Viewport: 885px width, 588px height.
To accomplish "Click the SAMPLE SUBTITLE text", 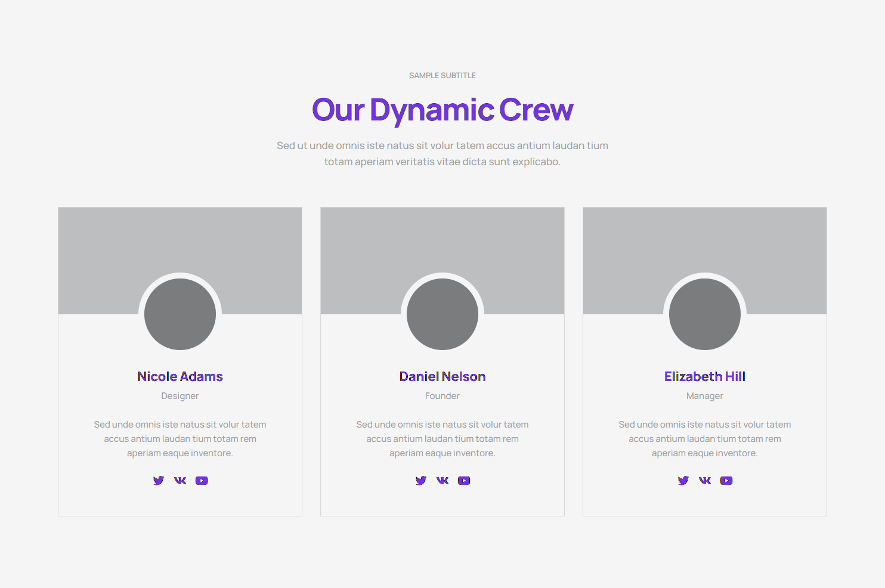I will tap(442, 76).
